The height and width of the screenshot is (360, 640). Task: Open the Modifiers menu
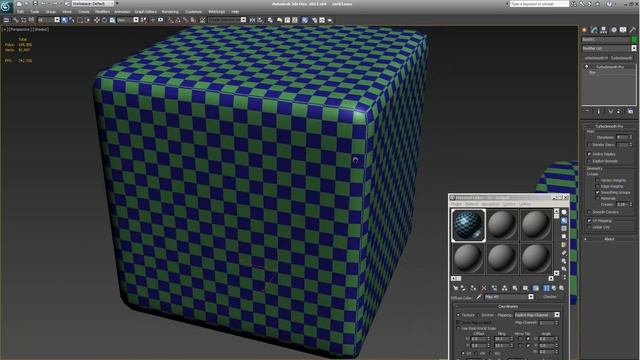pyautogui.click(x=102, y=11)
